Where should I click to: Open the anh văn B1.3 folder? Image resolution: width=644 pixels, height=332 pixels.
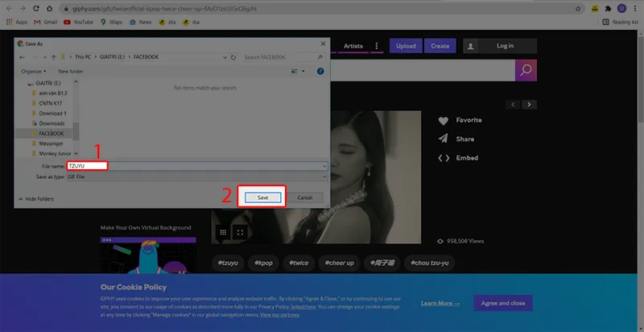(x=53, y=93)
